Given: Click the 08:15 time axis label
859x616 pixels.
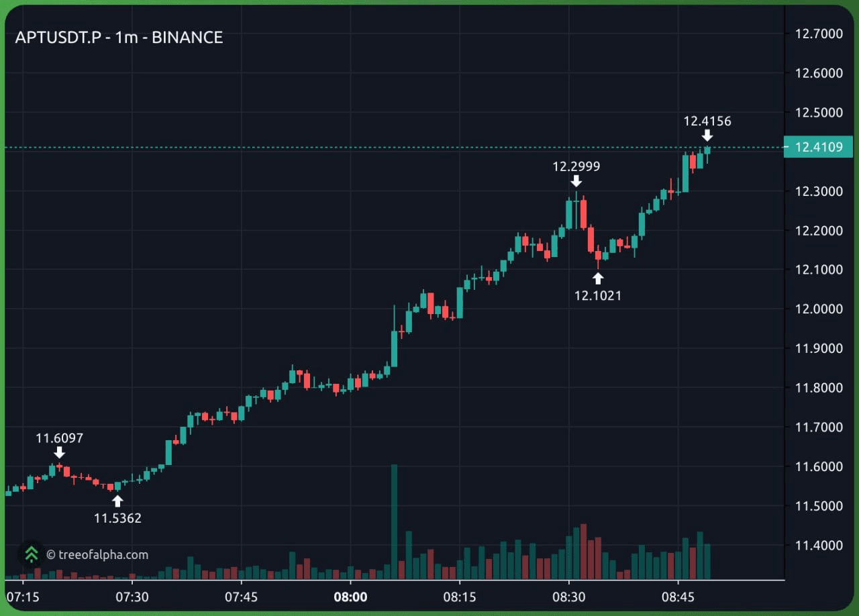Looking at the screenshot, I should click(460, 597).
